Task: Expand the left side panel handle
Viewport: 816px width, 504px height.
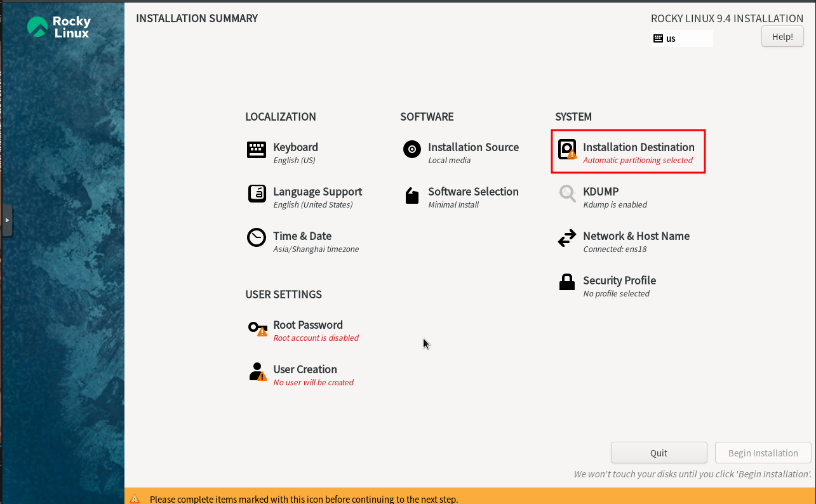Action: click(7, 220)
